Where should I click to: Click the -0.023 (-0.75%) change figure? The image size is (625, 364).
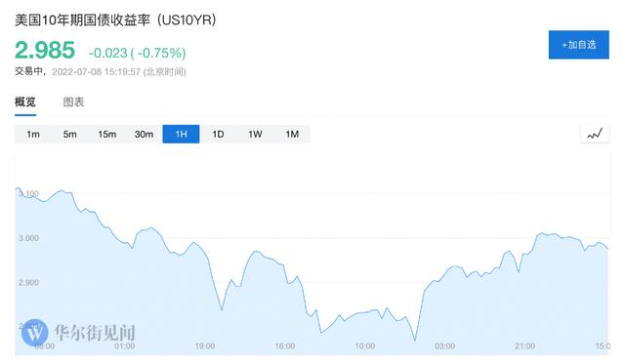[x=137, y=53]
